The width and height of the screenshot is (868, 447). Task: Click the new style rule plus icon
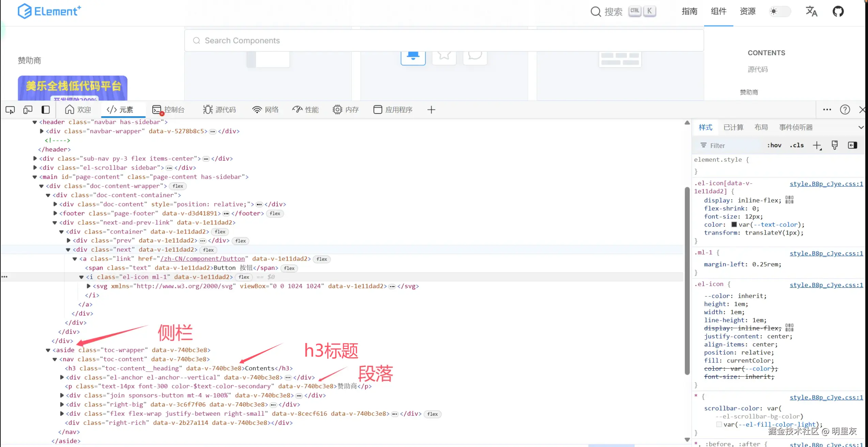[817, 146]
